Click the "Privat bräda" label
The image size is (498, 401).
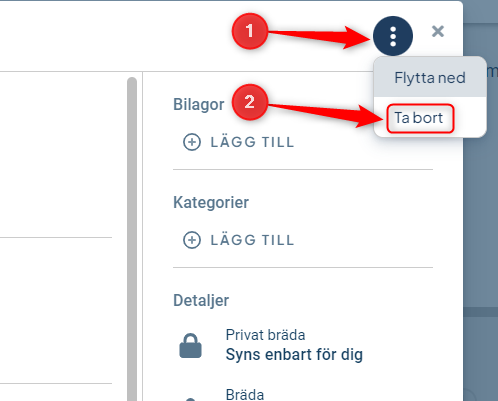265,335
